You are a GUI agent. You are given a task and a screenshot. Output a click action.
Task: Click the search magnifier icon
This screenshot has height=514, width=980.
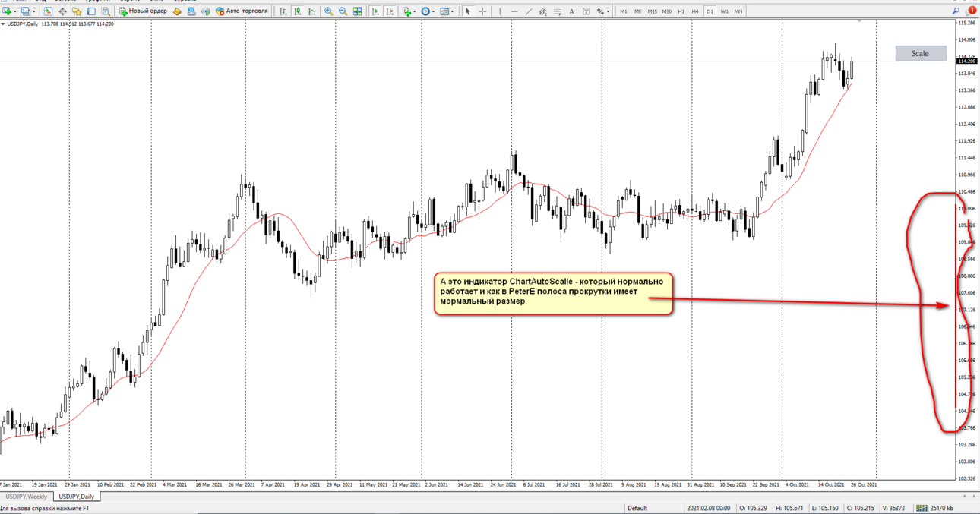click(x=955, y=11)
